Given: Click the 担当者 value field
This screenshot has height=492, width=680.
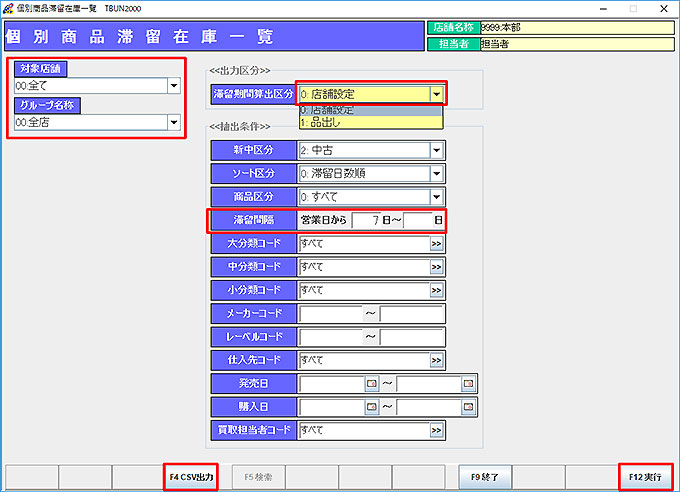Looking at the screenshot, I should click(x=577, y=44).
